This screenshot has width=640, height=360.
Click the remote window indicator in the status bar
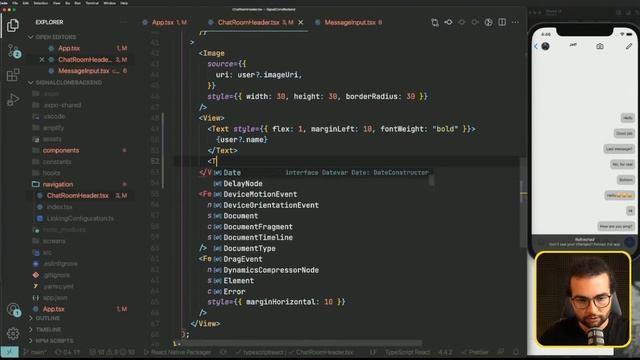coord(9,352)
